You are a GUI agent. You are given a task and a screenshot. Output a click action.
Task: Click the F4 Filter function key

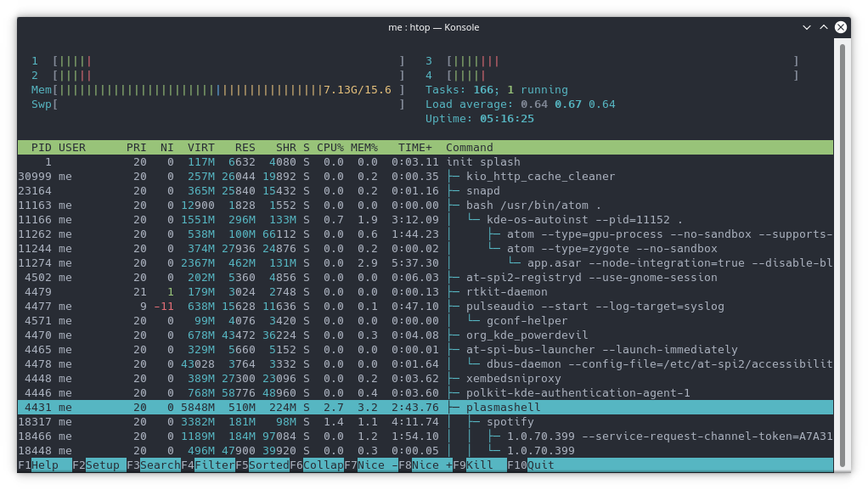(x=208, y=465)
